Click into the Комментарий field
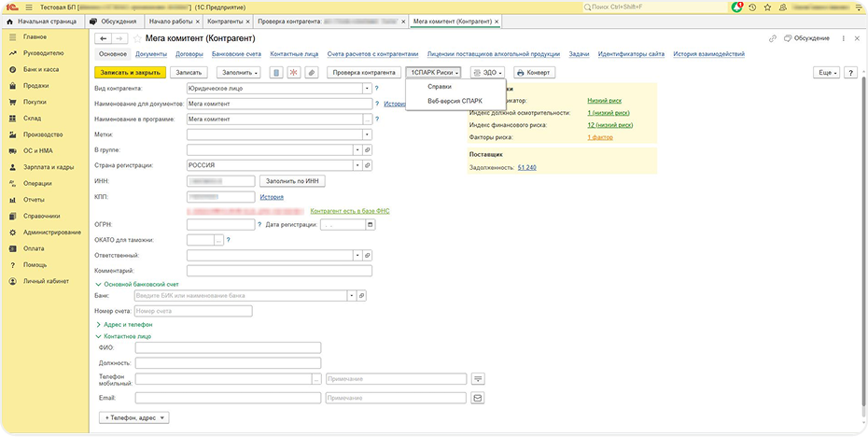Image resolution: width=868 pixels, height=437 pixels. click(280, 271)
